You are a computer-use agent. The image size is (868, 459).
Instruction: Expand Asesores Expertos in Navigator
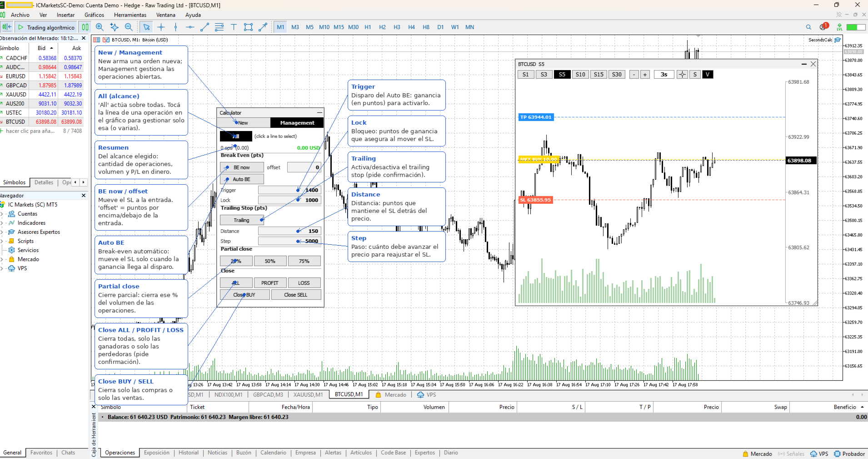point(2,232)
